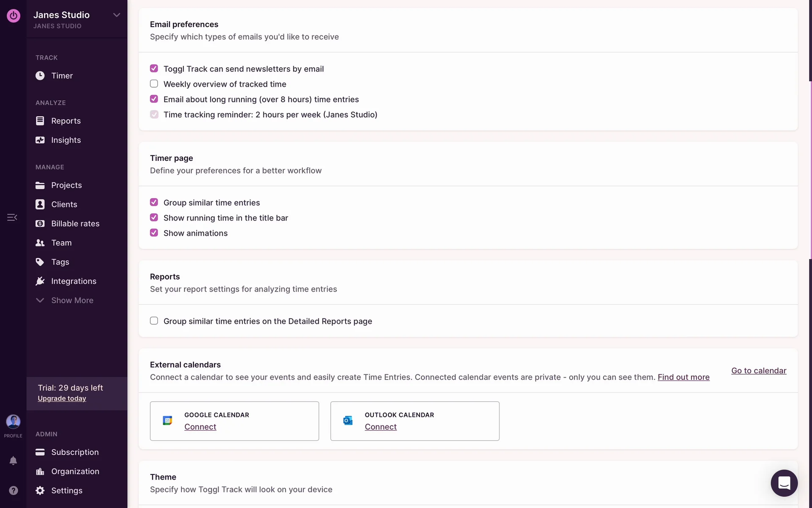The height and width of the screenshot is (508, 812).
Task: Expand Show More in sidebar
Action: tap(72, 300)
